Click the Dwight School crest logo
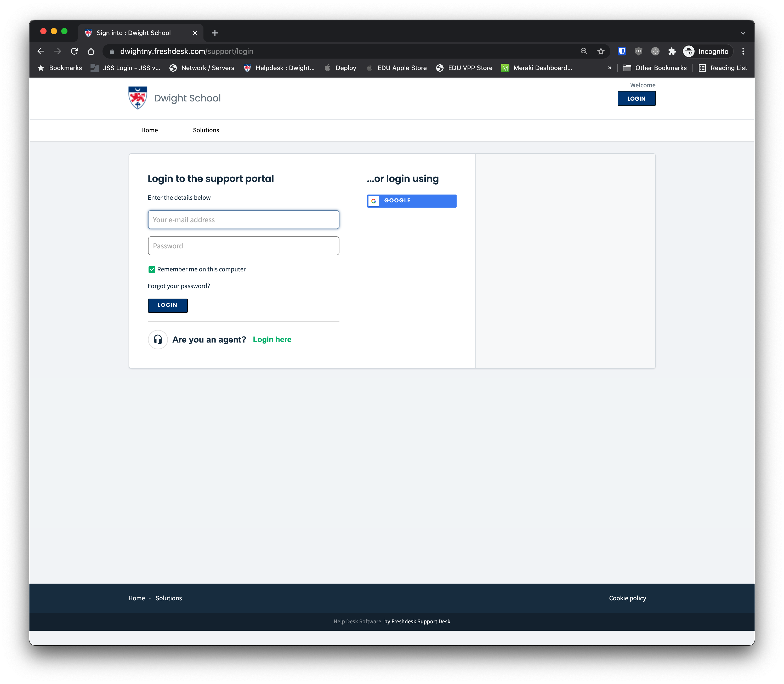The width and height of the screenshot is (784, 684). (137, 98)
